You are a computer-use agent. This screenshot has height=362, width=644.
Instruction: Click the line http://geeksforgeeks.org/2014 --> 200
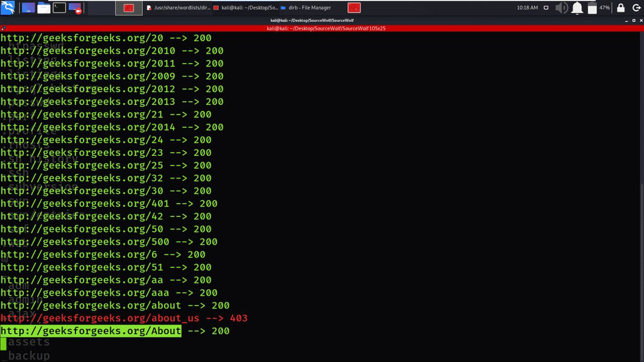(111, 127)
